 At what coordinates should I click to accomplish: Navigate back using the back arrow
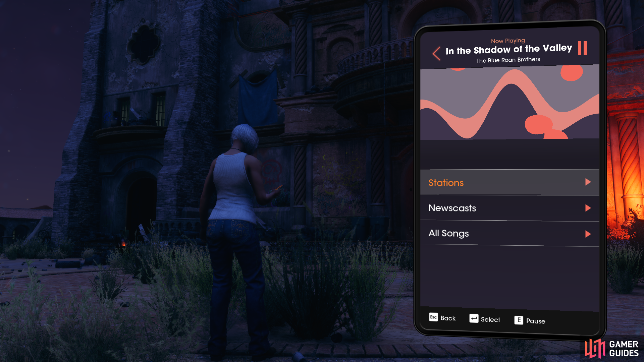click(x=437, y=52)
